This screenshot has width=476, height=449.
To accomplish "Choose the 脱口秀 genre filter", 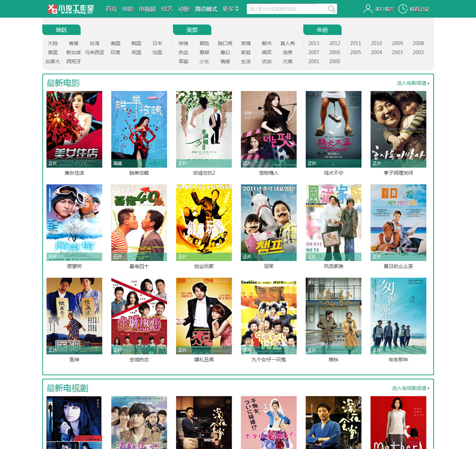I will click(x=225, y=43).
